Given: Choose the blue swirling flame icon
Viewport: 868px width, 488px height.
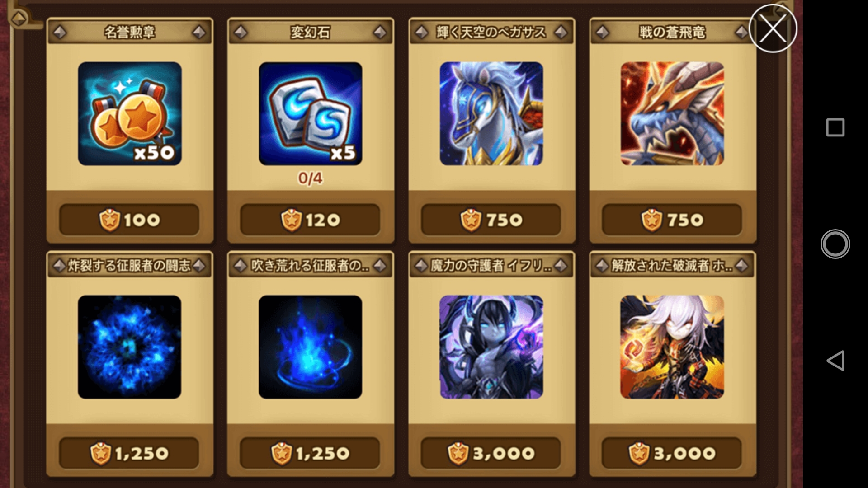Looking at the screenshot, I should point(311,347).
